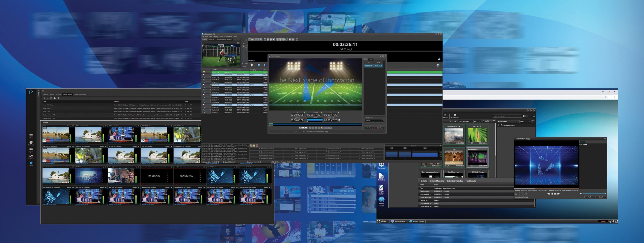Viewport: 644px width, 243px height.
Task: Refresh the Containers panel
Action: pyautogui.click(x=533, y=121)
